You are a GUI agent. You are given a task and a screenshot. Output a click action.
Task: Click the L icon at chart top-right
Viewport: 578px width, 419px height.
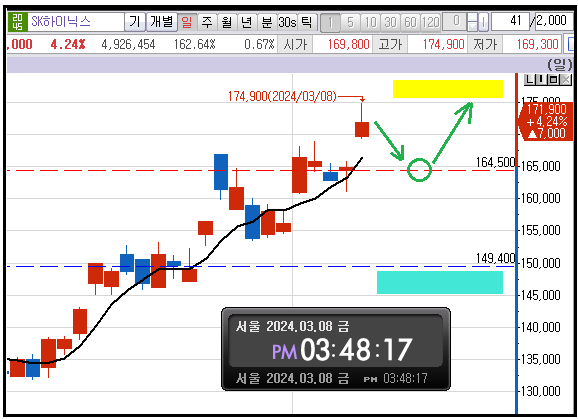coord(530,79)
